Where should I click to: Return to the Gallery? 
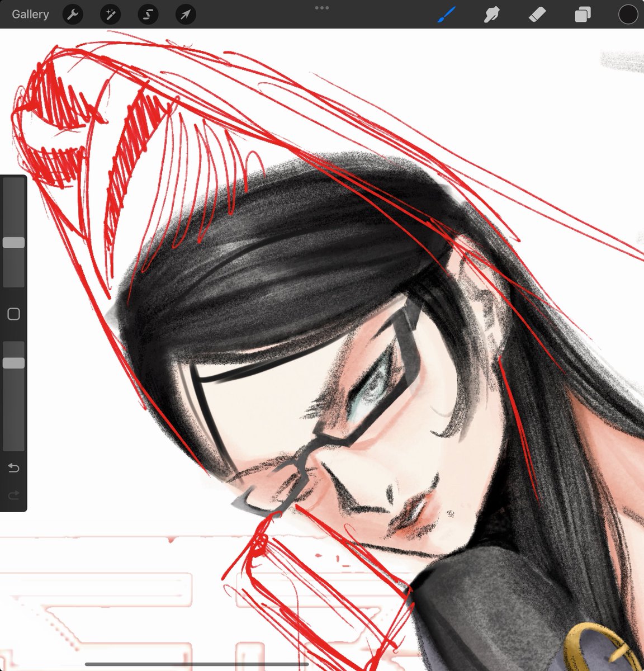[30, 15]
